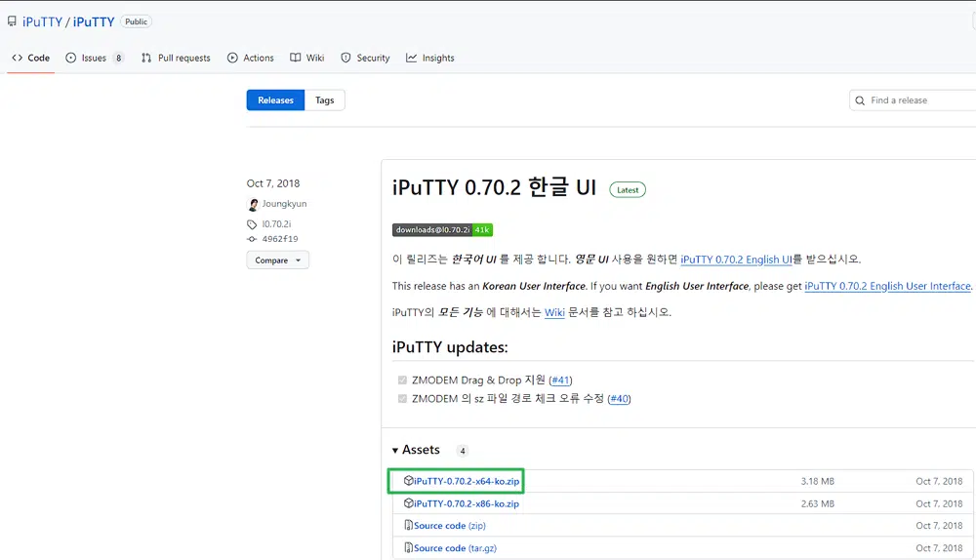976x560 pixels.
Task: Click the downloads 41k badge
Action: point(442,229)
